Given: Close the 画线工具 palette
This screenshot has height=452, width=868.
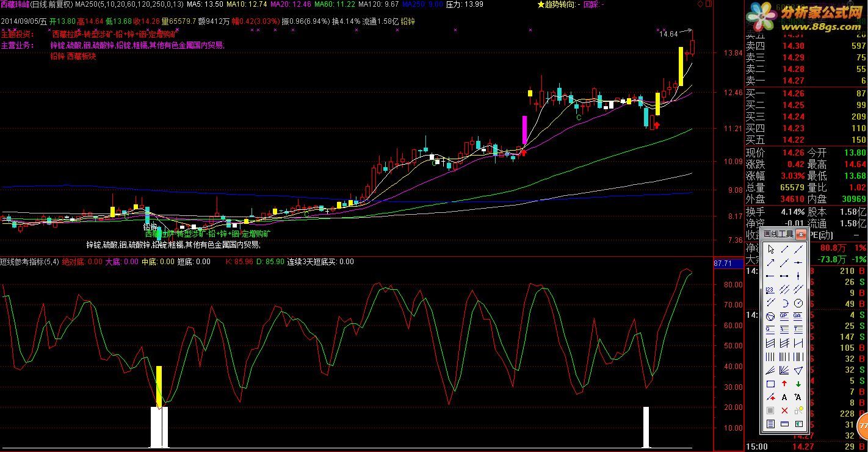Looking at the screenshot, I should point(801,234).
